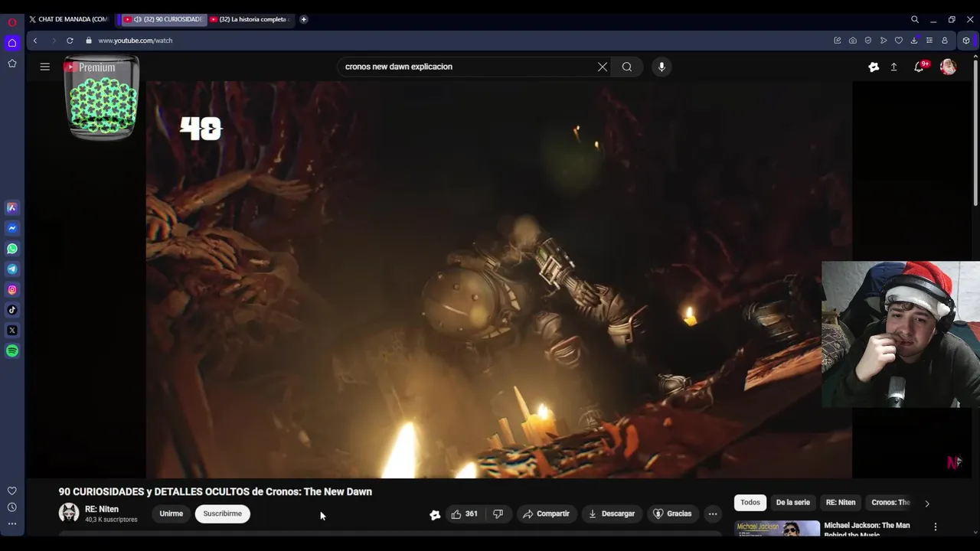Open the sidebar three-dot settings
Viewport: 980px width, 551px height.
(x=12, y=523)
